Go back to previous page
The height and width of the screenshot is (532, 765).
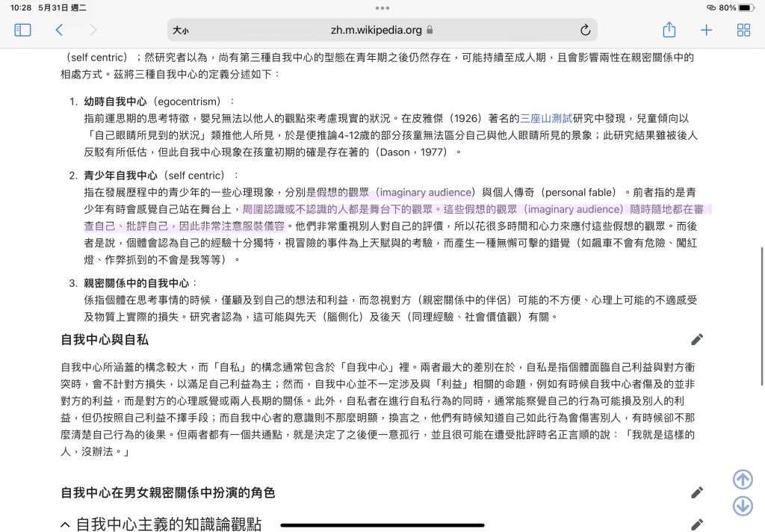59,30
